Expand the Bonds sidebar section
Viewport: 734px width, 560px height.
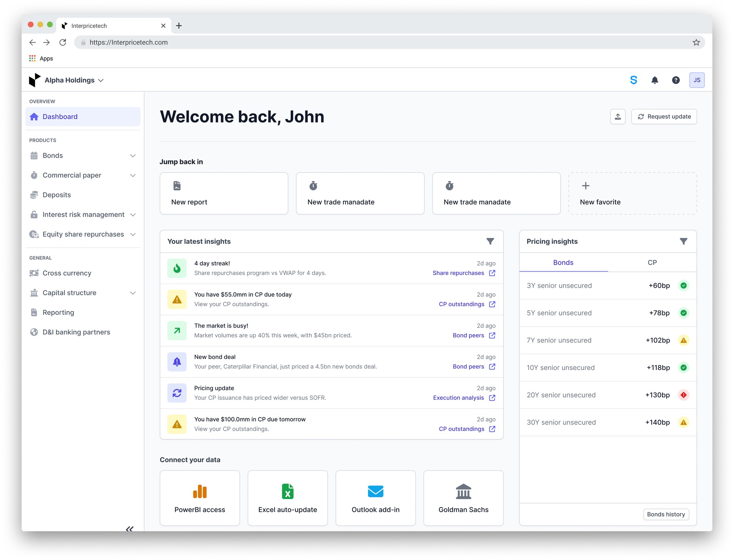pyautogui.click(x=133, y=156)
